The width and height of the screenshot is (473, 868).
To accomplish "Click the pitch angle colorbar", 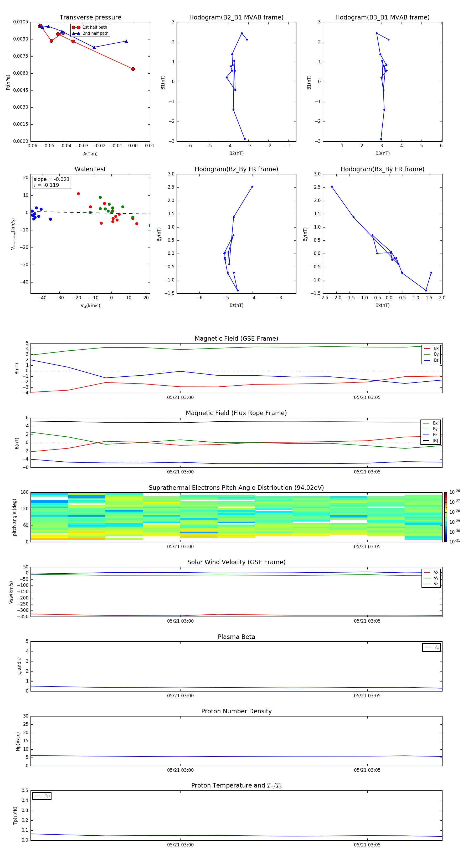I will pos(446,517).
